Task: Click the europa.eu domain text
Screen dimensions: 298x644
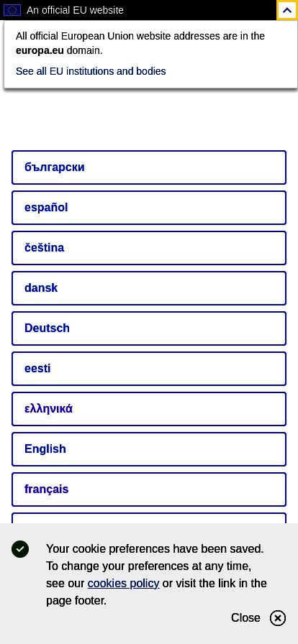Action: pos(40,50)
